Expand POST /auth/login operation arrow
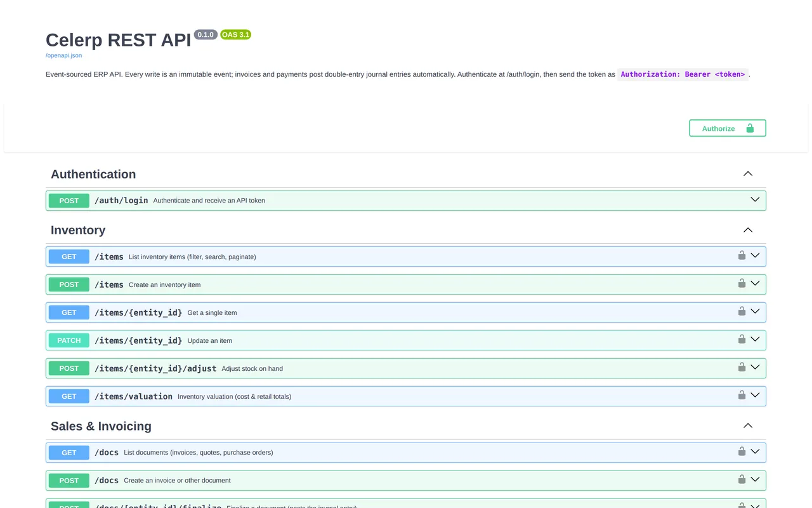The image size is (812, 508). pyautogui.click(x=755, y=199)
